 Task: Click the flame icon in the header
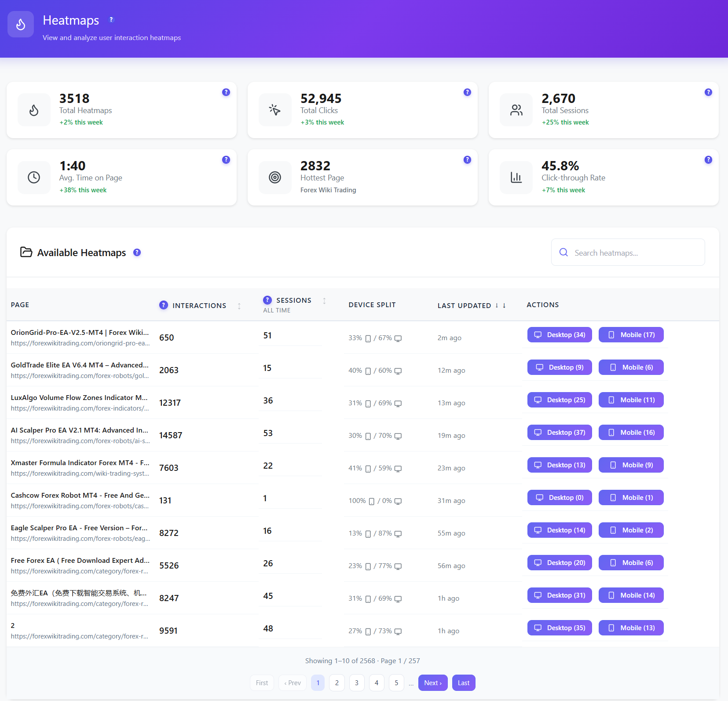pyautogui.click(x=21, y=24)
